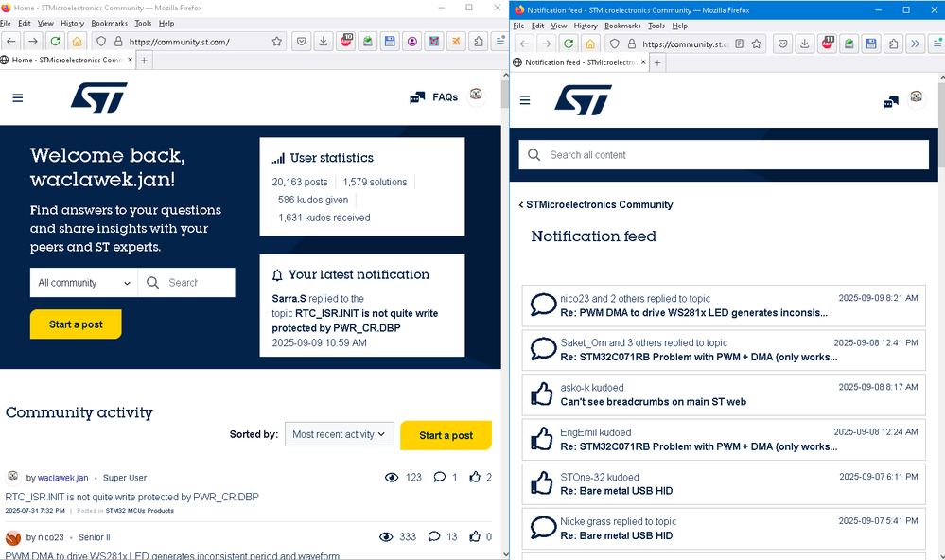Click the Search all content field
The height and width of the screenshot is (560, 945).
[724, 155]
